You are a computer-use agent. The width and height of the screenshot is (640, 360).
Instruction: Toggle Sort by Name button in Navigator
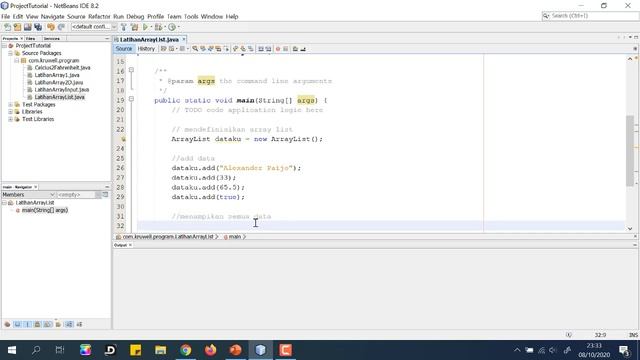click(69, 324)
